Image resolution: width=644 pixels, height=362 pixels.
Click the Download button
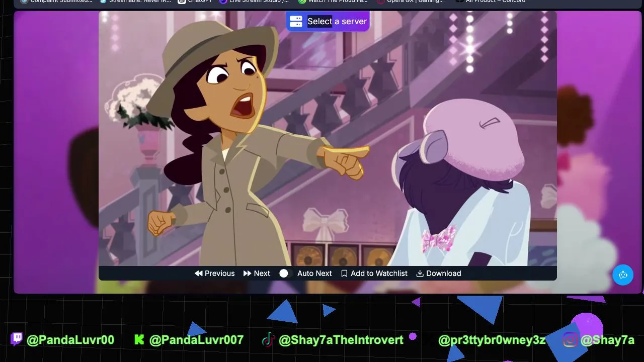pyautogui.click(x=439, y=274)
